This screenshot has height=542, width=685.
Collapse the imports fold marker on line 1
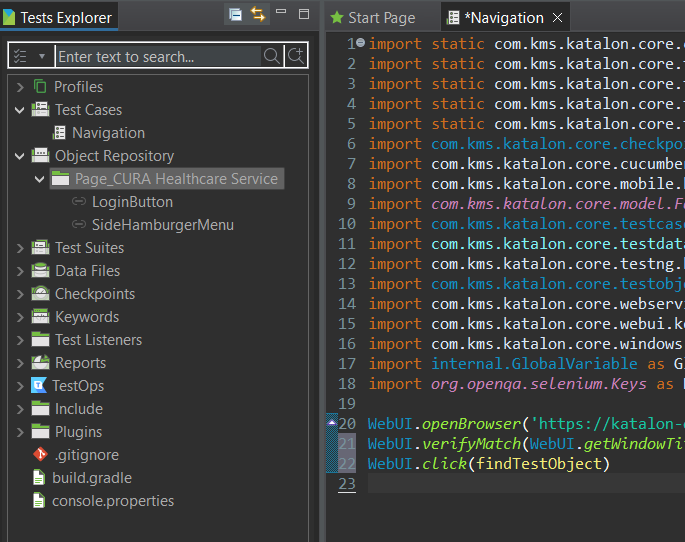[x=360, y=43]
